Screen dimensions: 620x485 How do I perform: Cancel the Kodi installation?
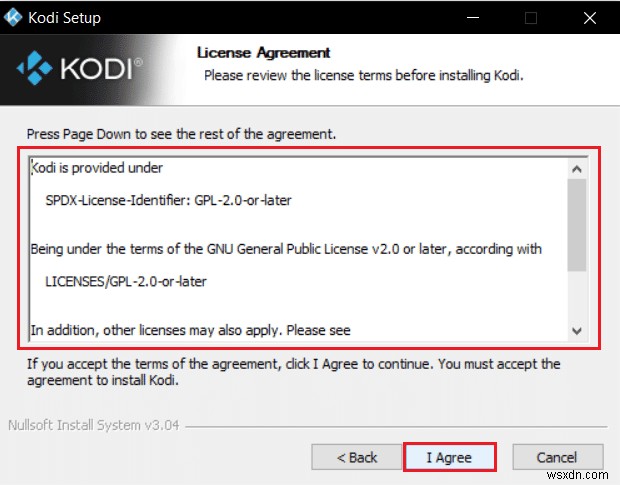(x=556, y=457)
